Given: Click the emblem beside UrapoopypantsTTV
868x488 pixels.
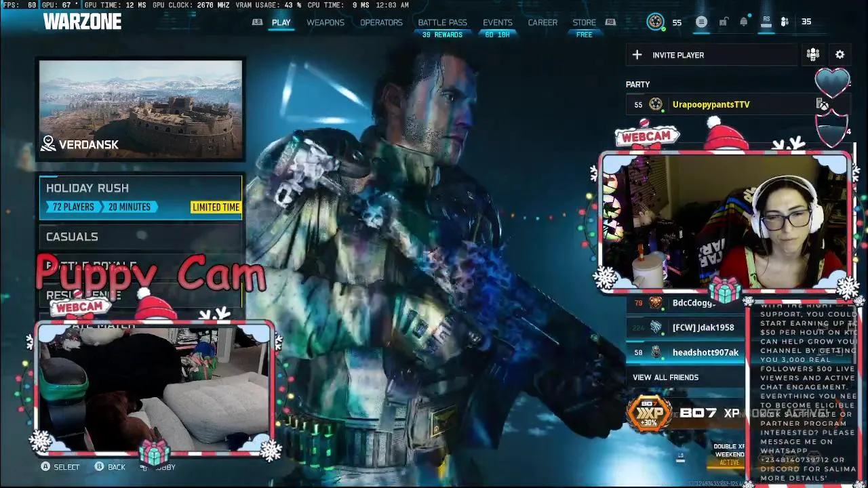Looking at the screenshot, I should 656,104.
